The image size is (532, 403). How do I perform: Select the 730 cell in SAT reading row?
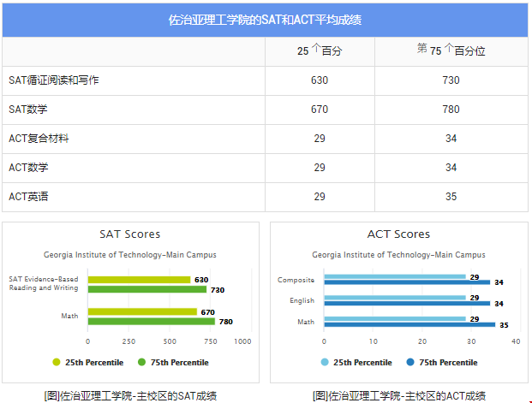coord(451,80)
